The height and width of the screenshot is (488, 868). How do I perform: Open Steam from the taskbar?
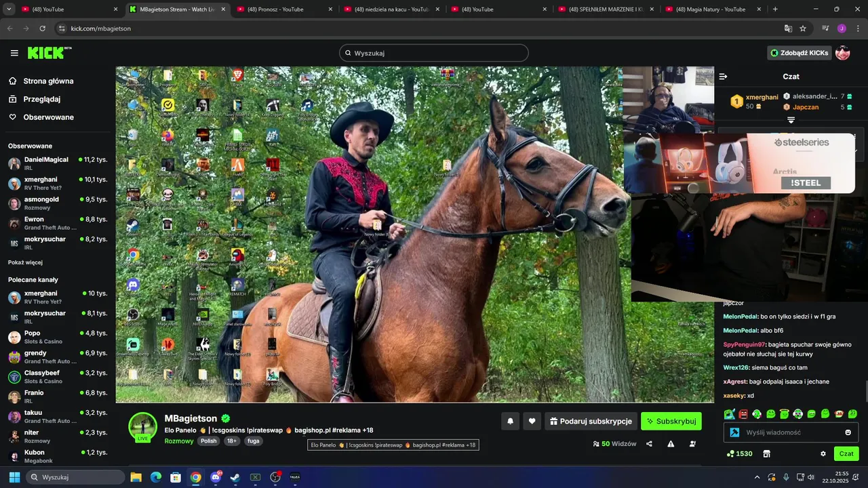coord(235,477)
